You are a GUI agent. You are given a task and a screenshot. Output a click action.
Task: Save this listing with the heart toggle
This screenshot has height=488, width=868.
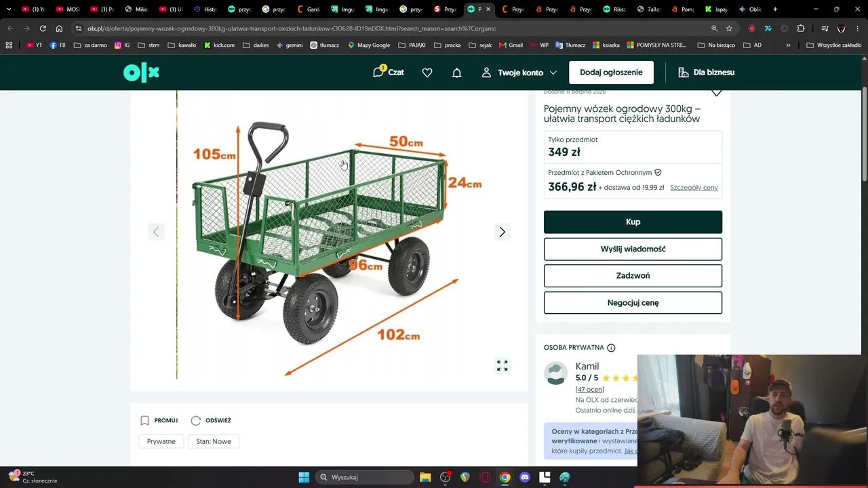click(x=716, y=92)
